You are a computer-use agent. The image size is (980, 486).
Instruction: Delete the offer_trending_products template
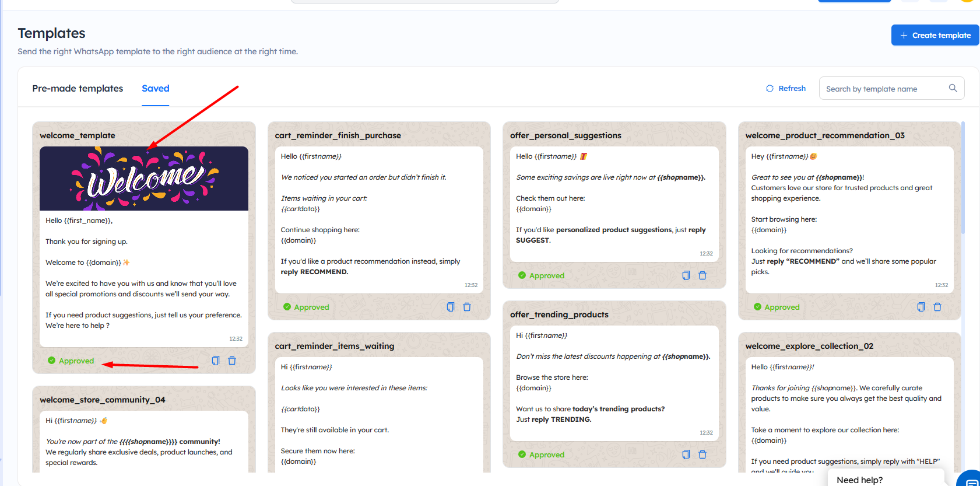(x=702, y=454)
